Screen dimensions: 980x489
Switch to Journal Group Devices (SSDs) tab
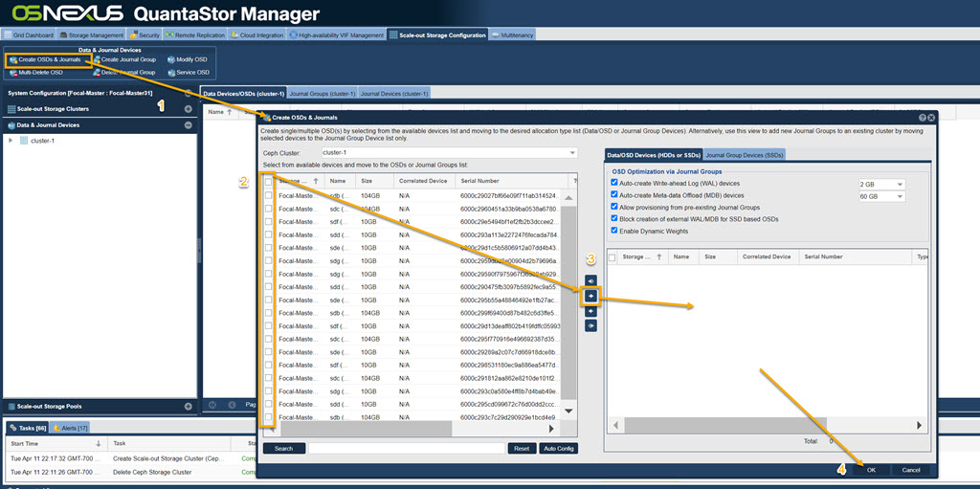[x=745, y=155]
